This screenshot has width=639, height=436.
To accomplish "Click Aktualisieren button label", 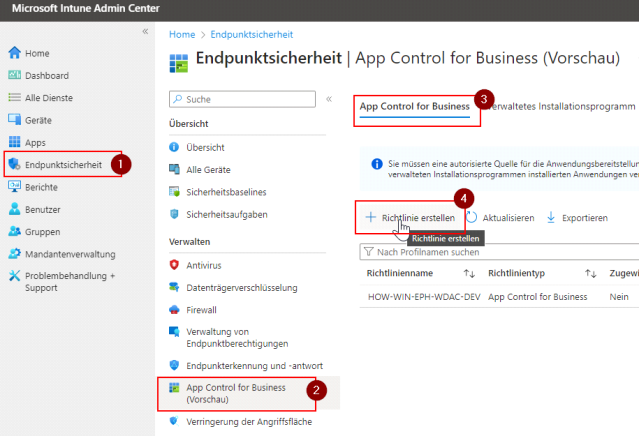I will (508, 218).
